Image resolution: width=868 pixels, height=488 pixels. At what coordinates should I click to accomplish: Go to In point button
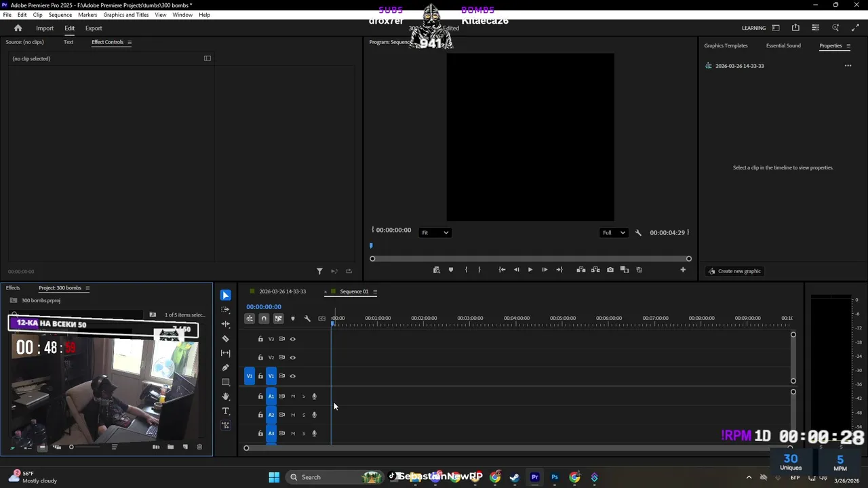point(502,270)
